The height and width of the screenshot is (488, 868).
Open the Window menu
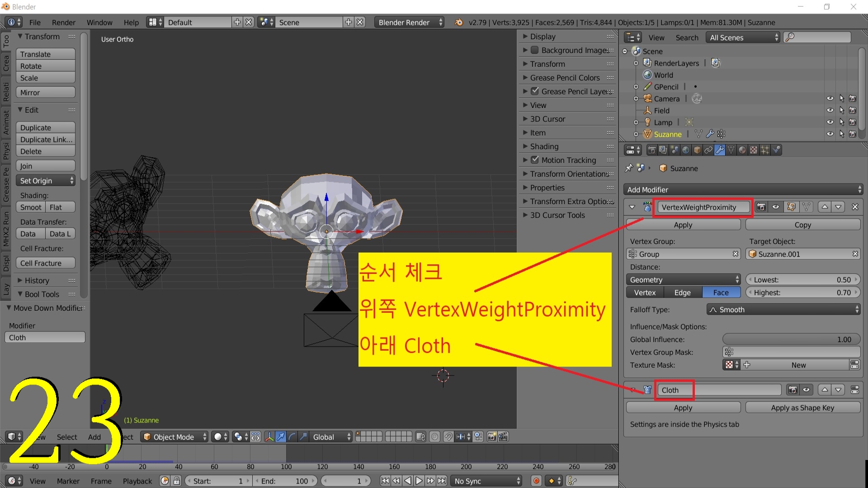(x=99, y=22)
